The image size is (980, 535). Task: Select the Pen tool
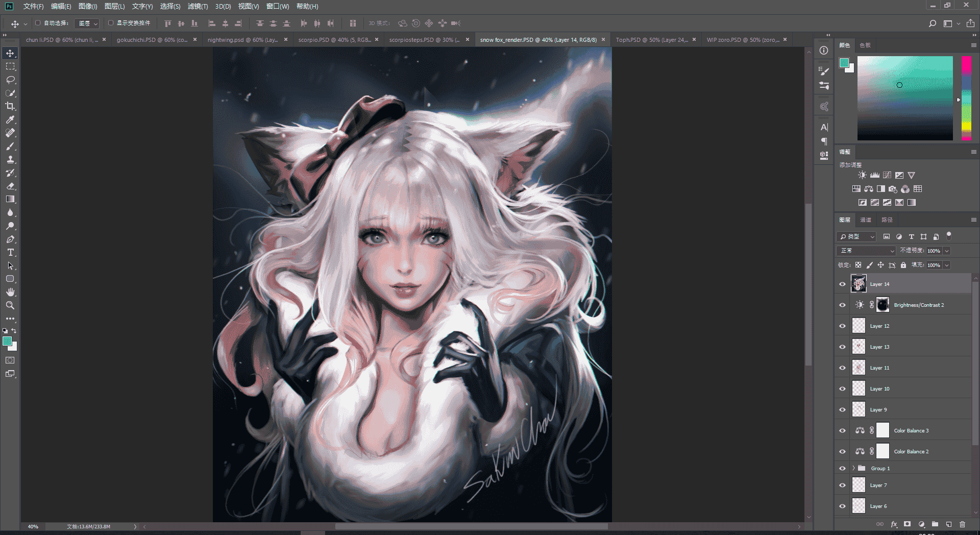point(10,239)
